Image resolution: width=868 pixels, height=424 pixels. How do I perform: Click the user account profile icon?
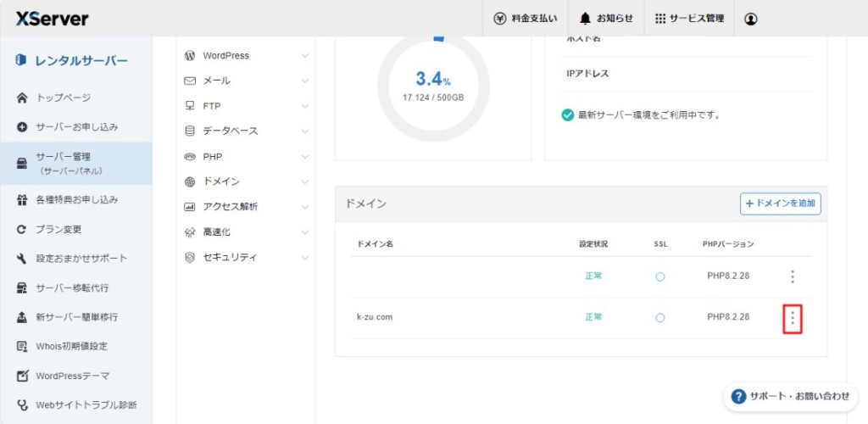point(751,19)
